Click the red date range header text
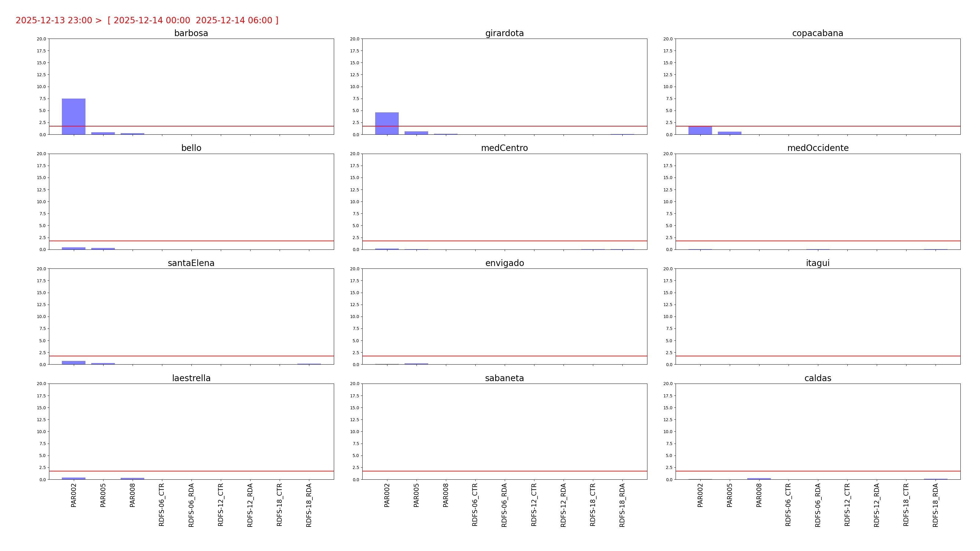 [x=147, y=20]
